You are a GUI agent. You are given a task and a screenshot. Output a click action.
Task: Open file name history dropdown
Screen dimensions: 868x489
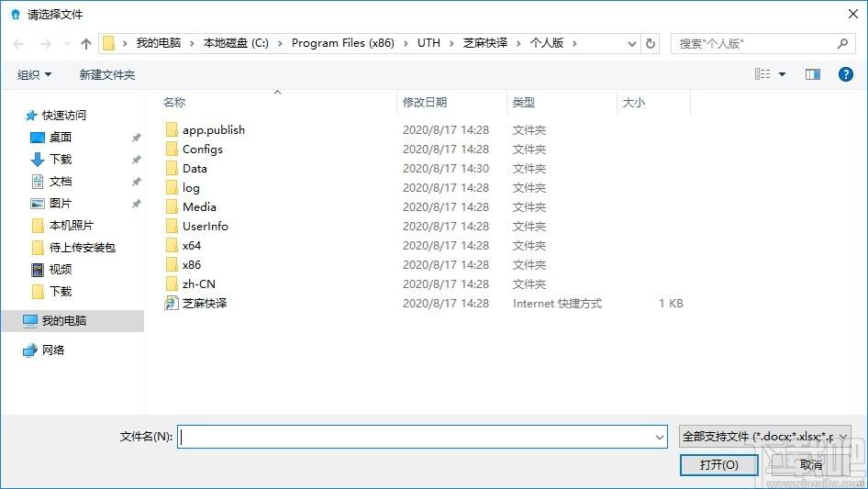point(660,437)
